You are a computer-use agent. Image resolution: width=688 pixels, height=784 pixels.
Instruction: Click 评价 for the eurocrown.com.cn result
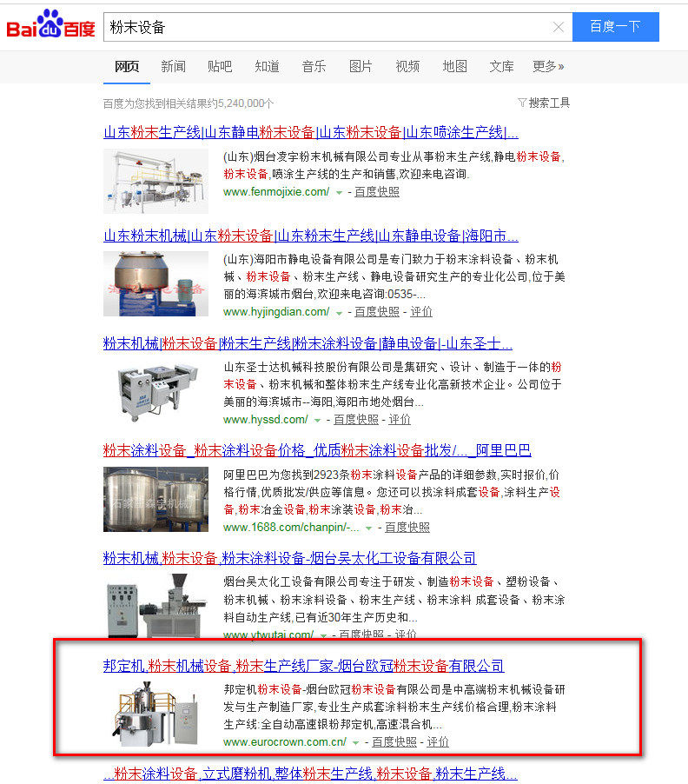point(438,742)
